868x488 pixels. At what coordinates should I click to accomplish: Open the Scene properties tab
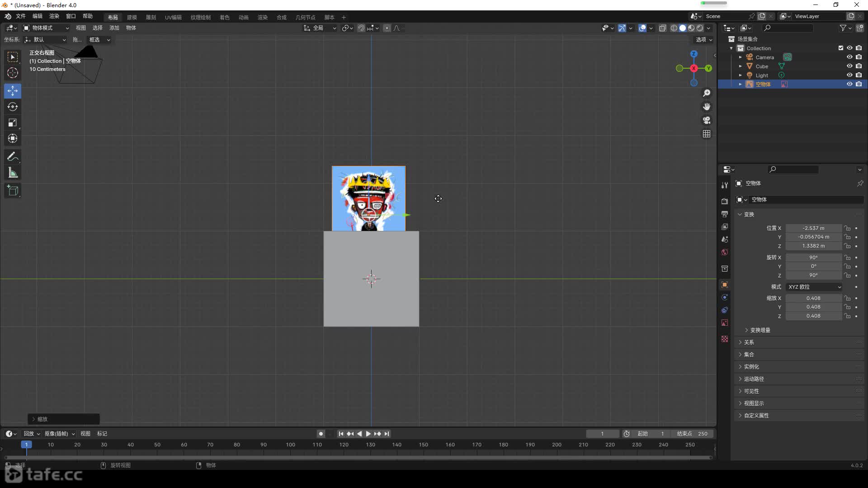[725, 239]
